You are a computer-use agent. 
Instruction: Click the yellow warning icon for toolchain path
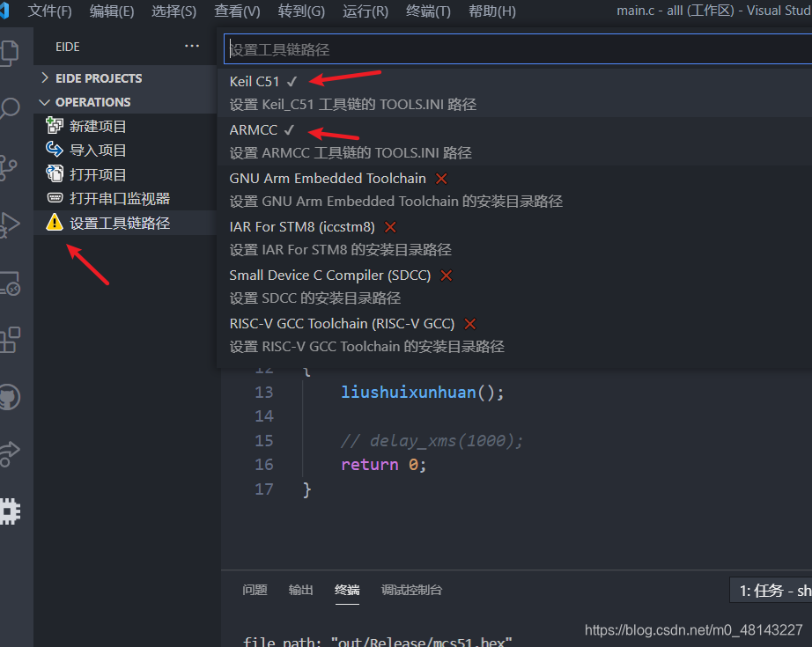point(55,223)
